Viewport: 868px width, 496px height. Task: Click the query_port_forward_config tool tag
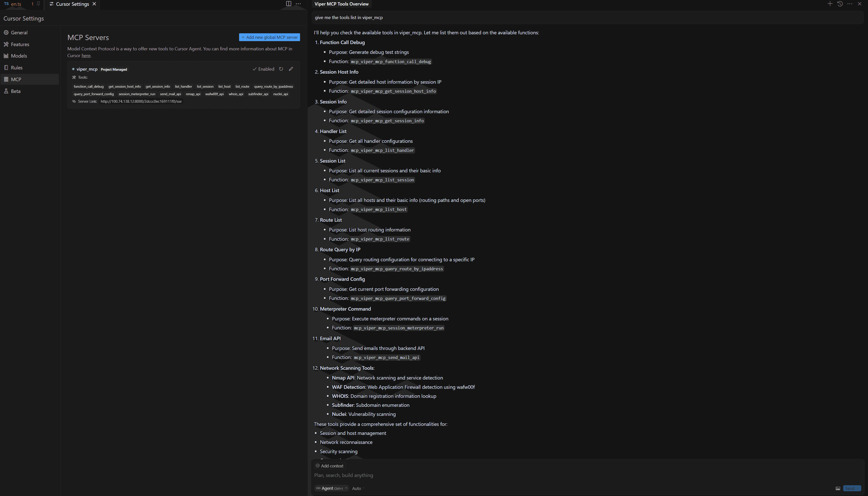point(94,94)
